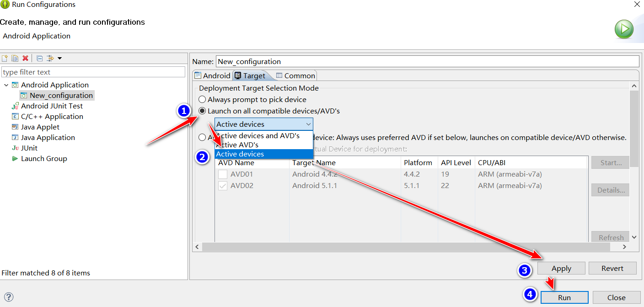Click API level 19 cell
This screenshot has width=644, height=307.
(445, 174)
